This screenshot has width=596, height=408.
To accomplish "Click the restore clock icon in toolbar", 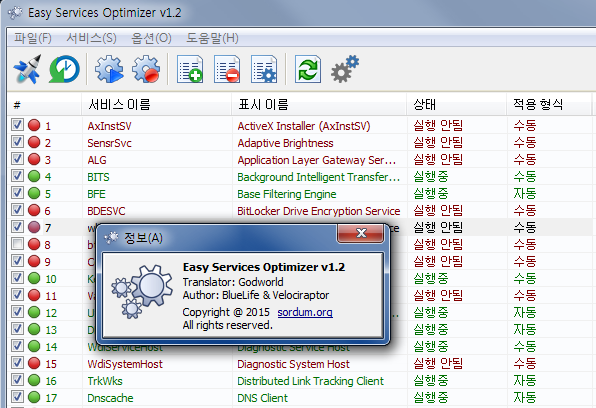I will pyautogui.click(x=64, y=69).
